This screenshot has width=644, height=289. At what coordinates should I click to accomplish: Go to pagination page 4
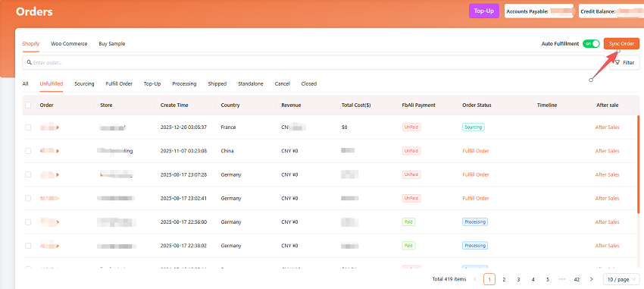(533, 280)
